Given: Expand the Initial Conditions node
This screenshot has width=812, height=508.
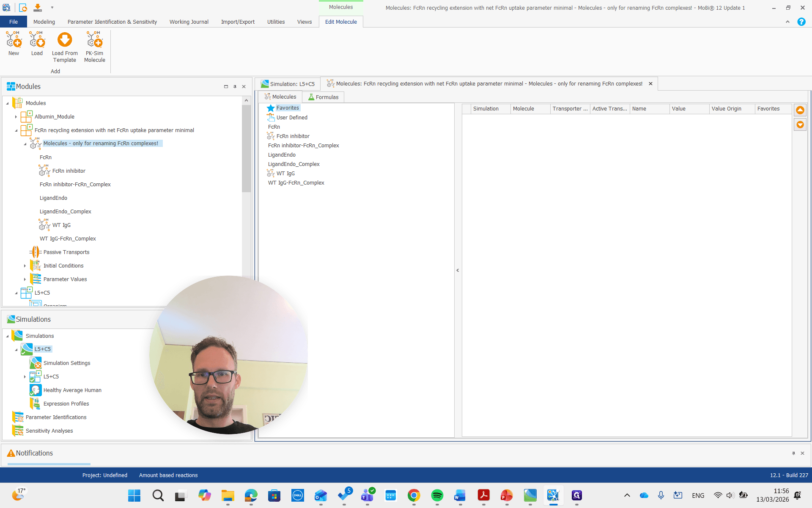Looking at the screenshot, I should [x=25, y=266].
